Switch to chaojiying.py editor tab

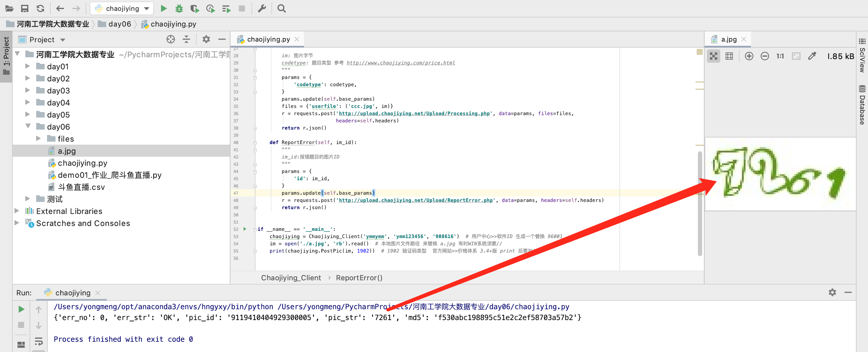pyautogui.click(x=268, y=39)
